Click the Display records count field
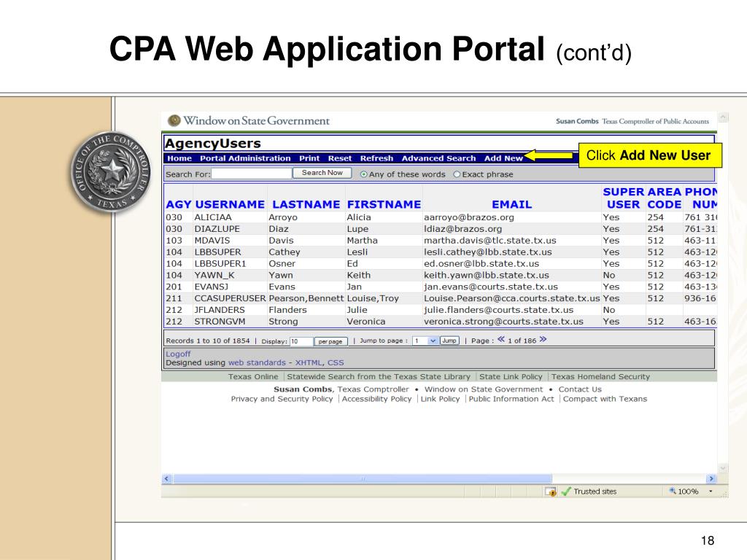Viewport: 747px width, 560px height. click(x=301, y=341)
